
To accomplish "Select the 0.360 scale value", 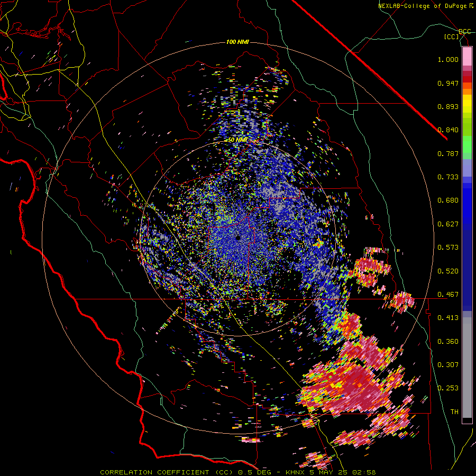I will pyautogui.click(x=448, y=342).
